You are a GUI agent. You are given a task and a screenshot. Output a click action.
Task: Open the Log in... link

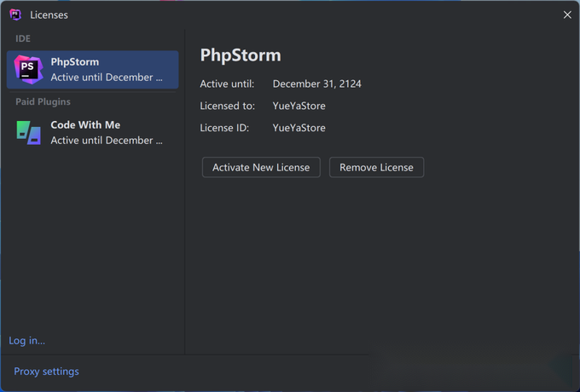(x=27, y=341)
